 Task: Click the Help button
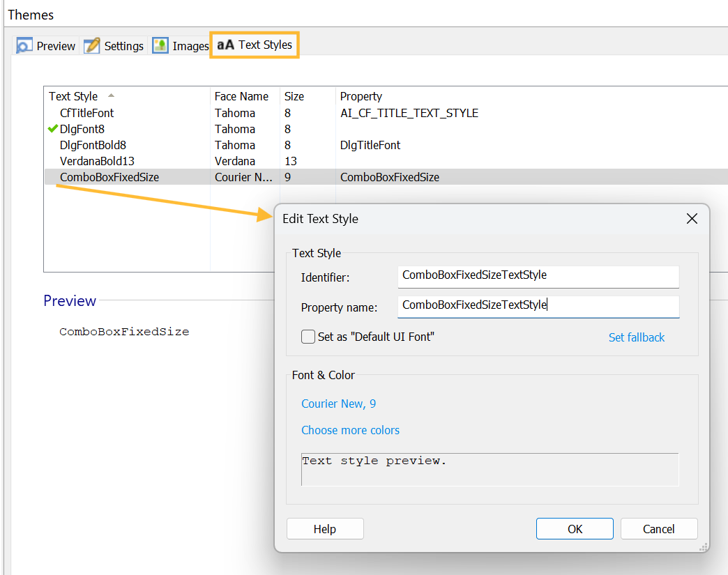tap(325, 529)
